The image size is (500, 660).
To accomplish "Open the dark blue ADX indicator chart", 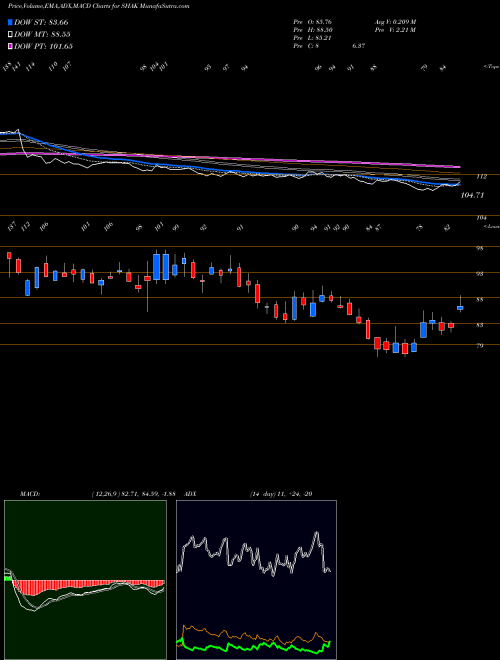I will [256, 580].
